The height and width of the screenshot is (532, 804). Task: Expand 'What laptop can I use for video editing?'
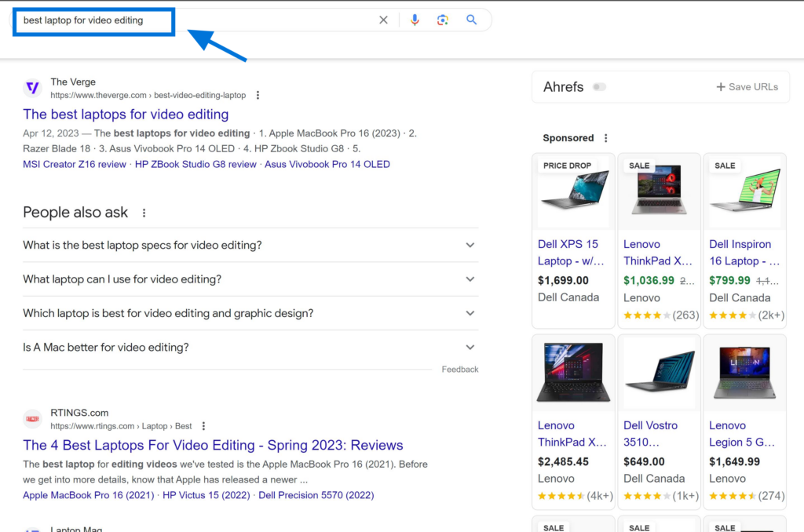(470, 279)
